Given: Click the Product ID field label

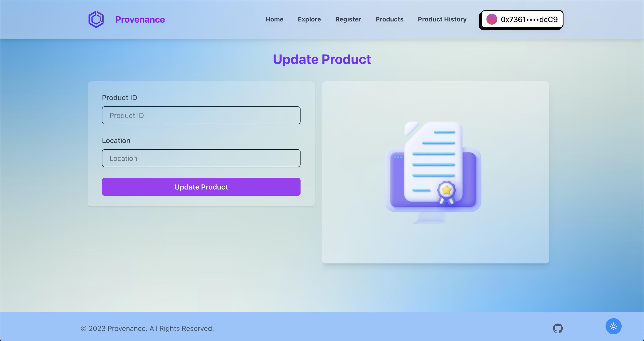Looking at the screenshot, I should point(119,98).
